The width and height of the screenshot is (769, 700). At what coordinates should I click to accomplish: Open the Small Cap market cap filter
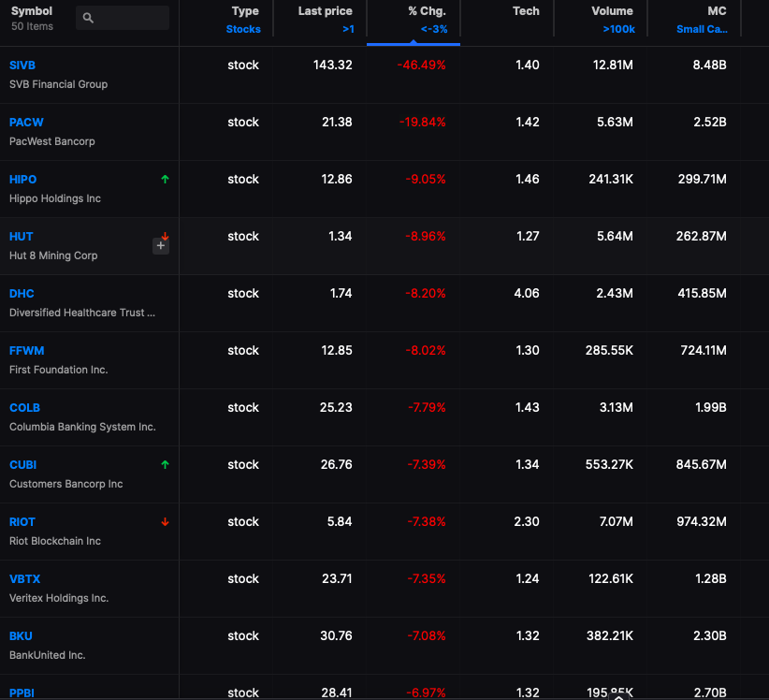pos(702,29)
